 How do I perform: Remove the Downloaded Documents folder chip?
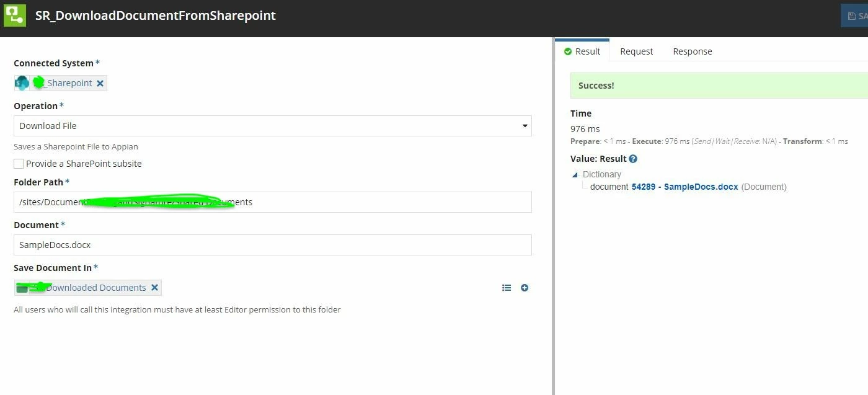(154, 287)
